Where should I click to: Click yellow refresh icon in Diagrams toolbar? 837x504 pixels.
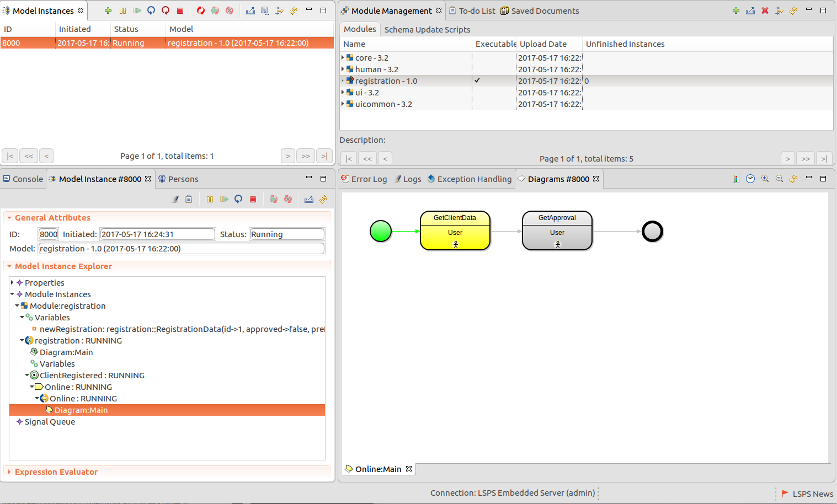793,179
